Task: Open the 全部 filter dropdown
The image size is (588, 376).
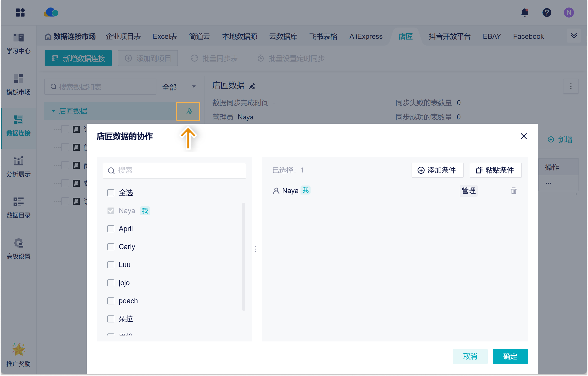Action: pyautogui.click(x=179, y=87)
